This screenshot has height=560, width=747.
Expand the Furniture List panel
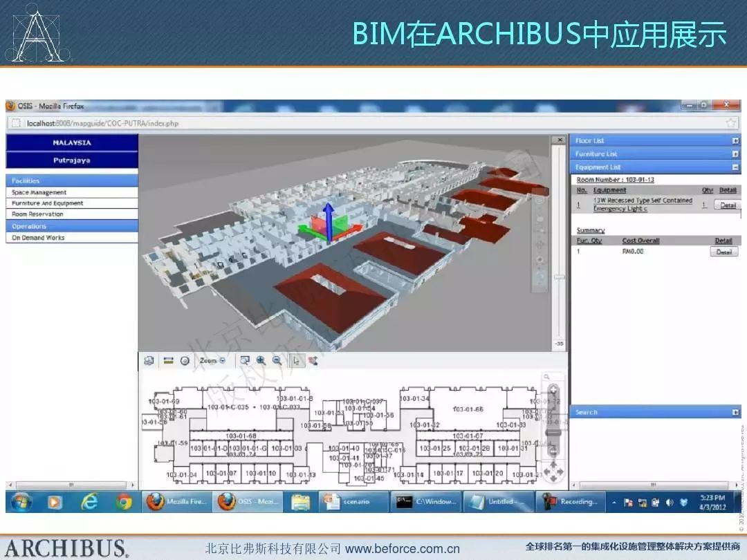coord(735,153)
